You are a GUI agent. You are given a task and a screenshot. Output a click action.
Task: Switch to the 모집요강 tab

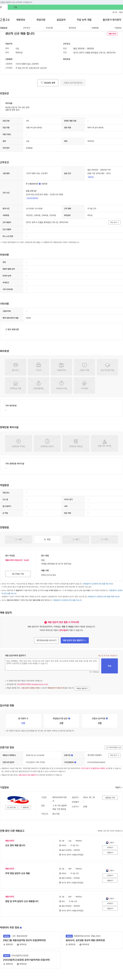pyautogui.click(x=4, y=28)
